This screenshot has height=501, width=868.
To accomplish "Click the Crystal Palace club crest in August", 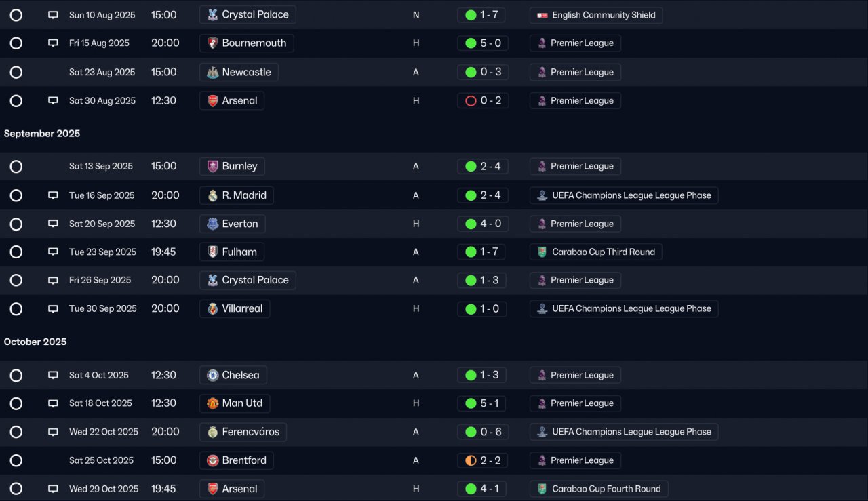I will (212, 15).
